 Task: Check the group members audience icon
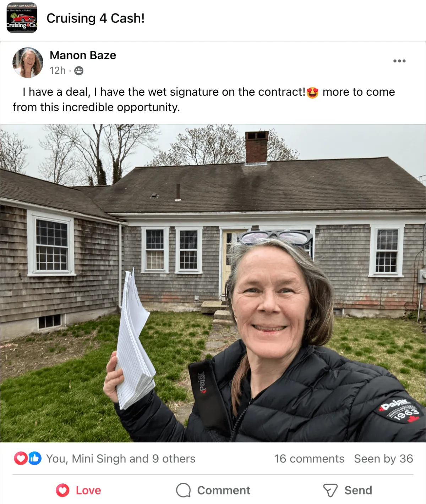(x=79, y=71)
